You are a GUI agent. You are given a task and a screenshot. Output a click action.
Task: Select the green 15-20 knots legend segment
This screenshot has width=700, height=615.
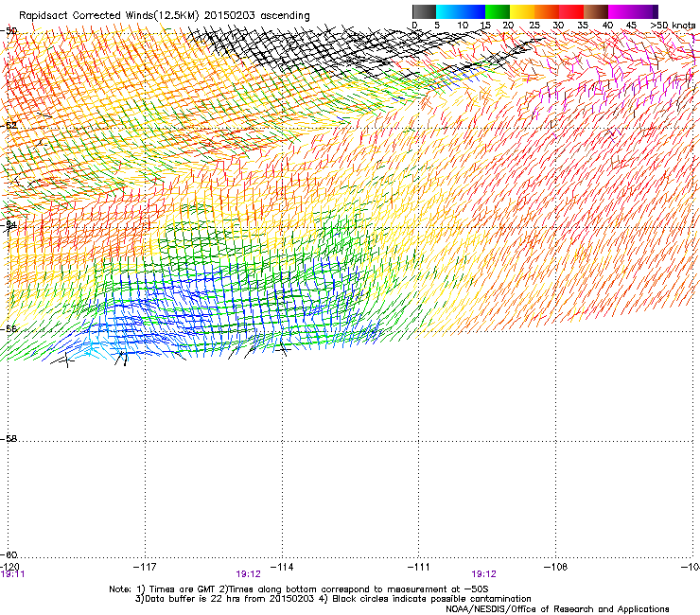point(498,11)
